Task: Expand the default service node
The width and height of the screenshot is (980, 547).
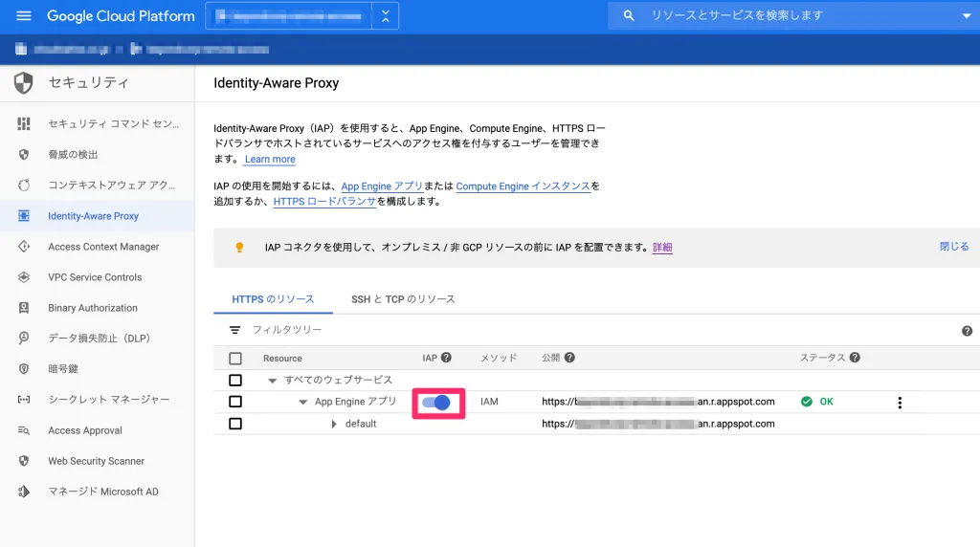Action: 334,424
